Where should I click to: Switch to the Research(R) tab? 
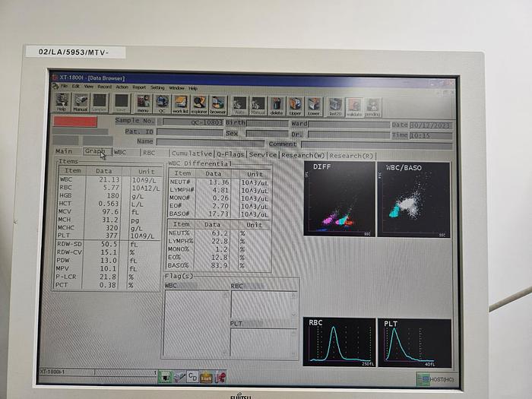[x=351, y=156]
